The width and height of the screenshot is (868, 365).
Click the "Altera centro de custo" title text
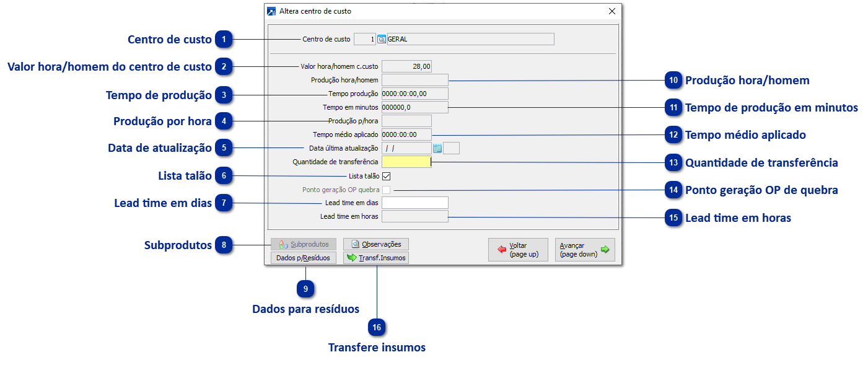(x=315, y=11)
